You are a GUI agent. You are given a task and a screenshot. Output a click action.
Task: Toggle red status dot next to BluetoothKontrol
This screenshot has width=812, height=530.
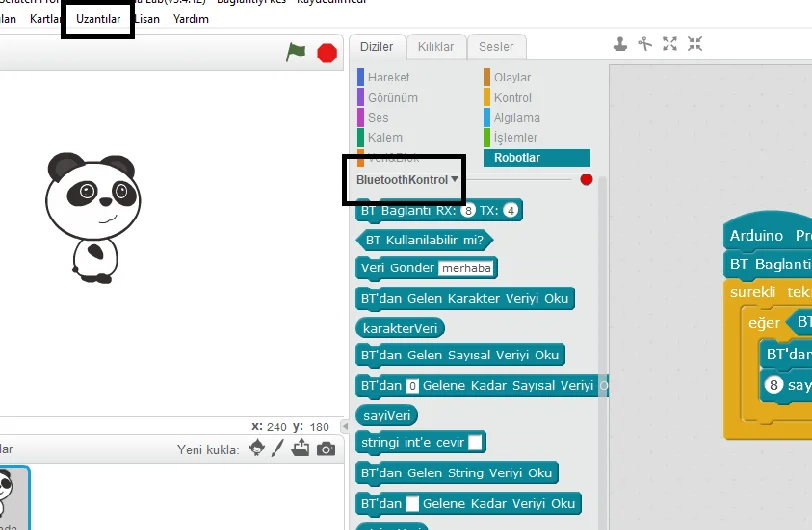coord(586,179)
